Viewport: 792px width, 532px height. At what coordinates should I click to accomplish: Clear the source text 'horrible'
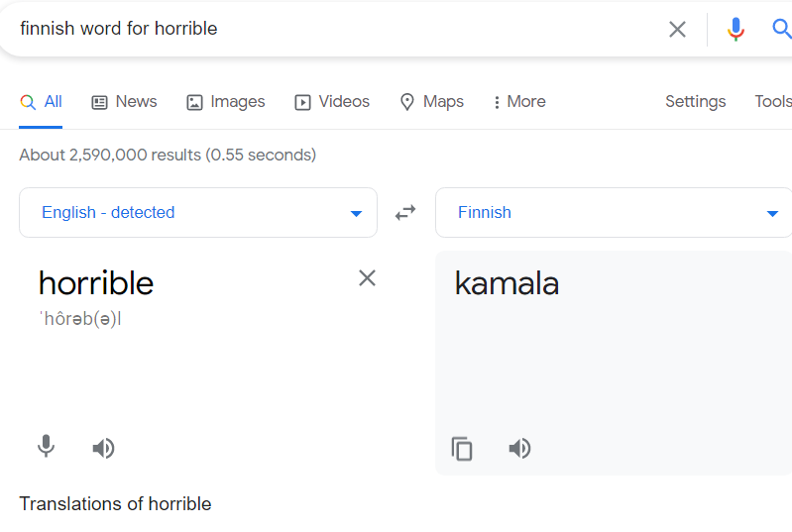[x=367, y=278]
